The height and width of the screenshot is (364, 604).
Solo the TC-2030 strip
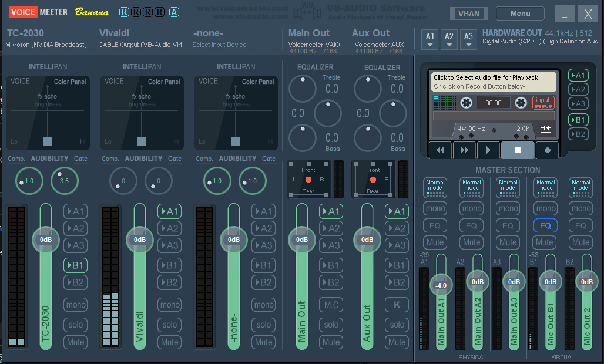click(x=75, y=324)
